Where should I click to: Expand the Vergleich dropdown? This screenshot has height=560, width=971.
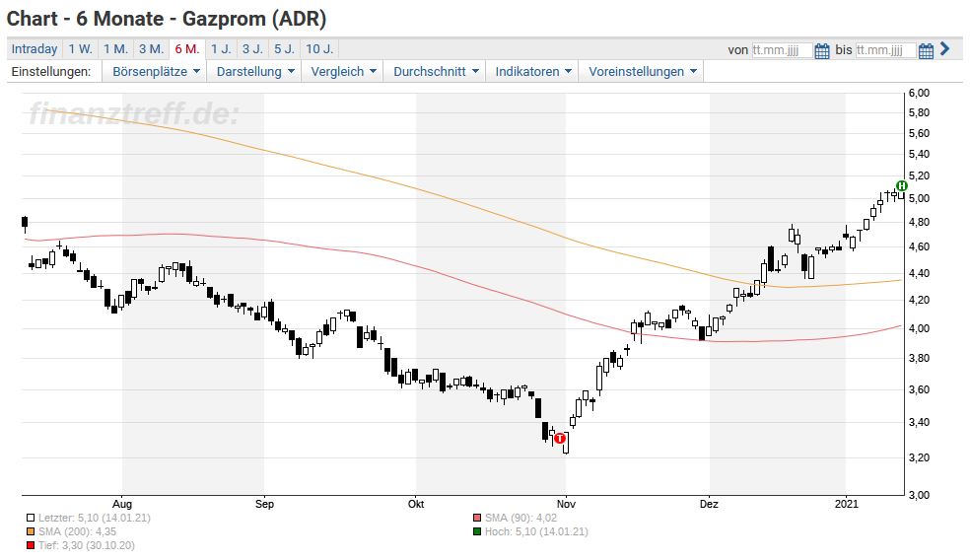tap(343, 72)
